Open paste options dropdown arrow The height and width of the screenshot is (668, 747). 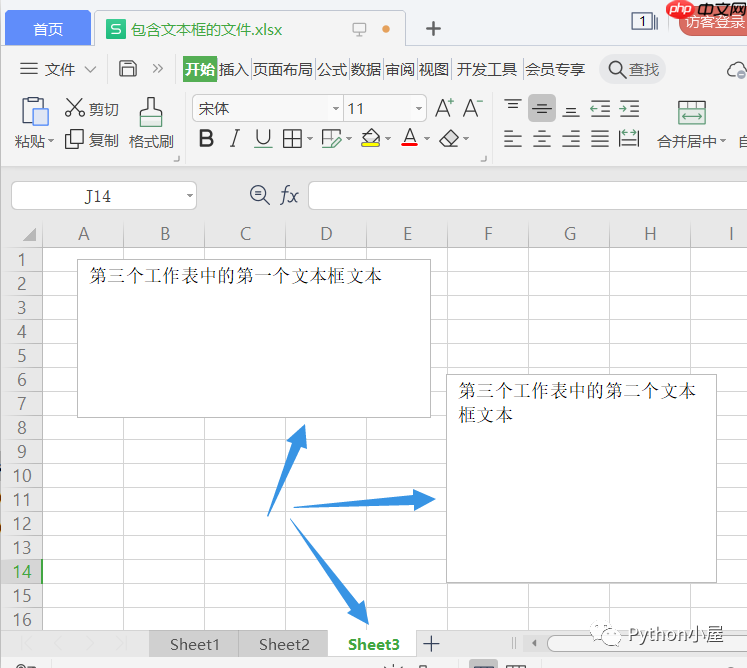[x=51, y=141]
